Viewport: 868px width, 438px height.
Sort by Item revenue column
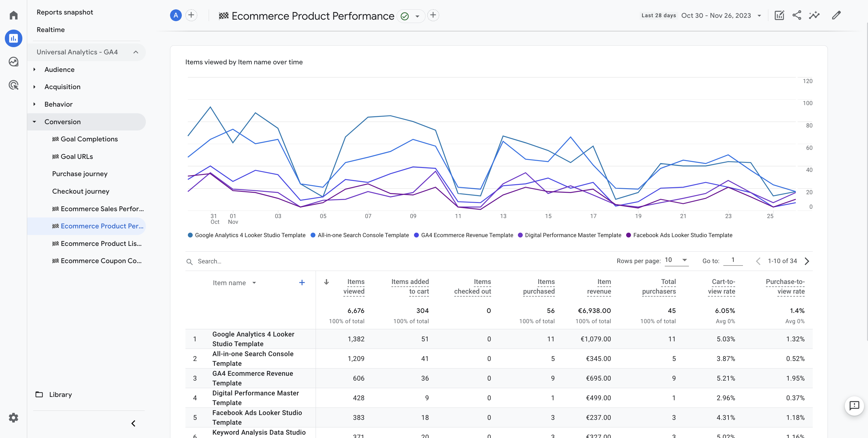click(x=599, y=286)
